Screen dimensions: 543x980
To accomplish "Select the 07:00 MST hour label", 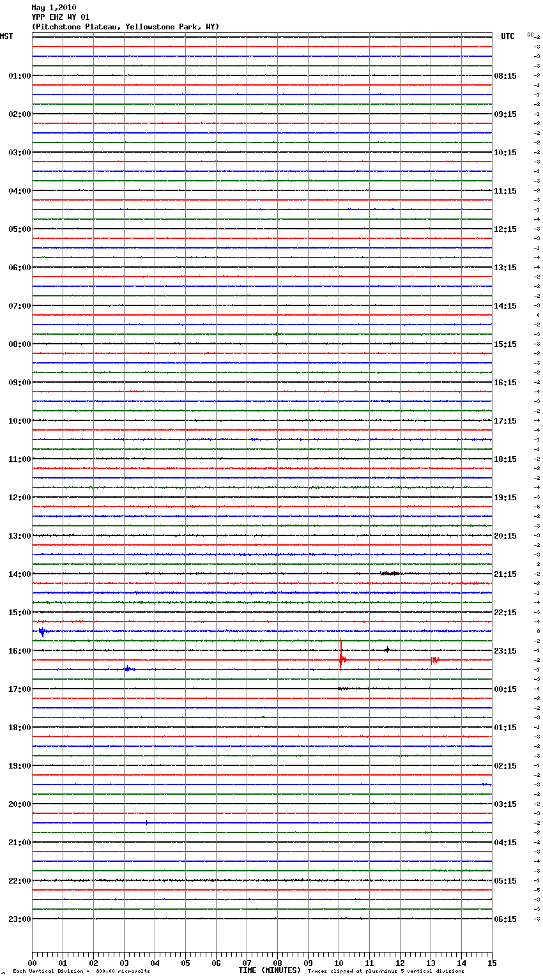I will (20, 306).
